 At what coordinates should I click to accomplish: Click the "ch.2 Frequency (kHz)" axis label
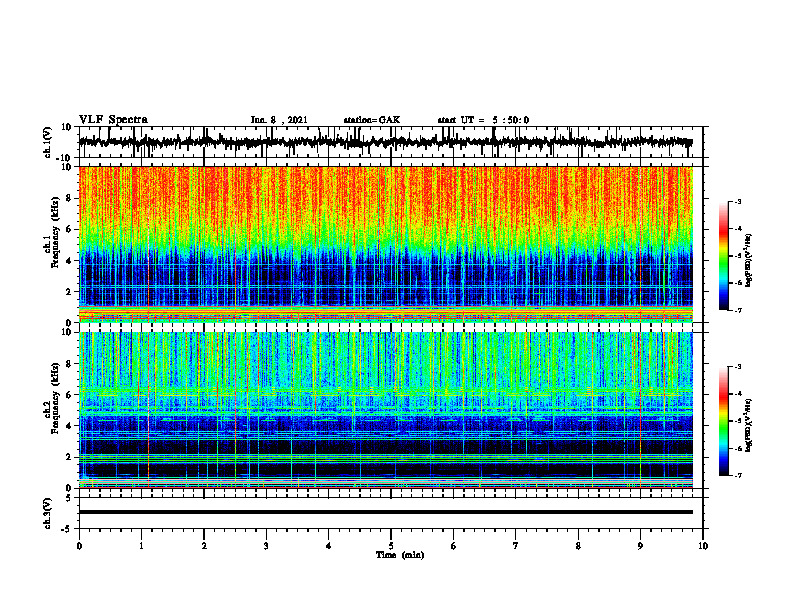52,397
